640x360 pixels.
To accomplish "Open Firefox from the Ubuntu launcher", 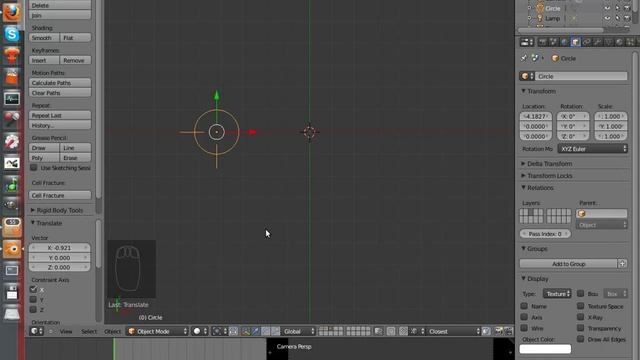I will click(11, 13).
